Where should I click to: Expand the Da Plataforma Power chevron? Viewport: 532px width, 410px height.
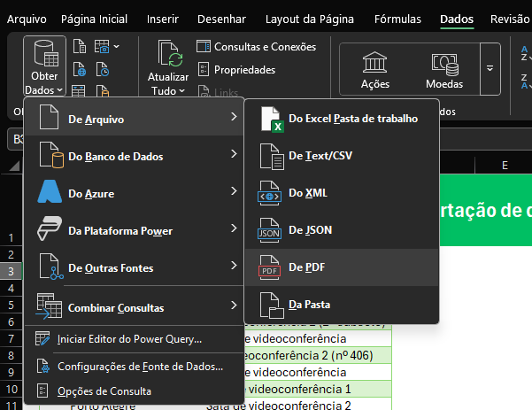tap(234, 228)
